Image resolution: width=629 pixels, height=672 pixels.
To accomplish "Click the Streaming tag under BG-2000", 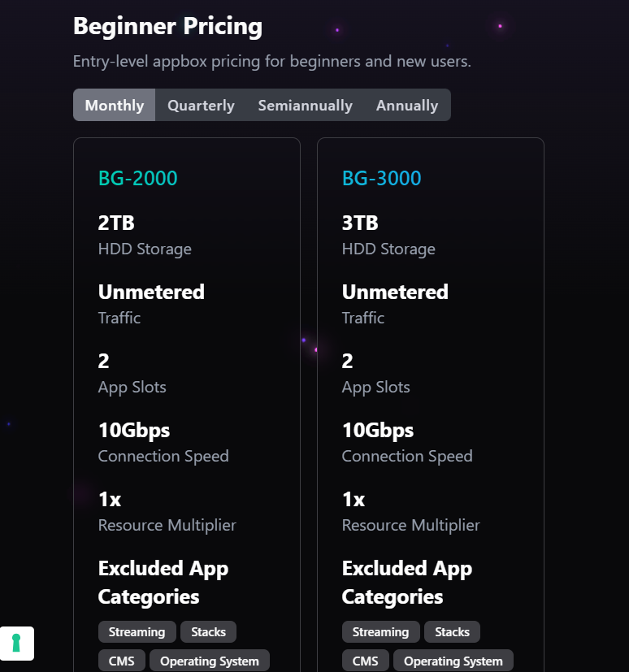I will tap(137, 631).
